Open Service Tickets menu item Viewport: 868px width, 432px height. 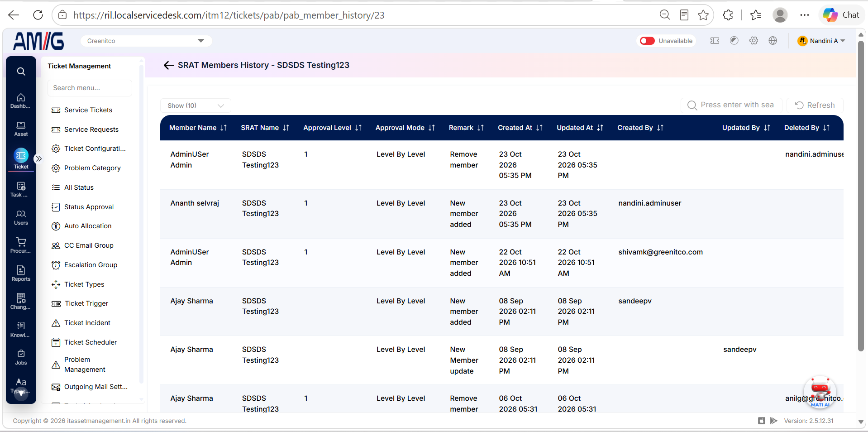(x=88, y=110)
